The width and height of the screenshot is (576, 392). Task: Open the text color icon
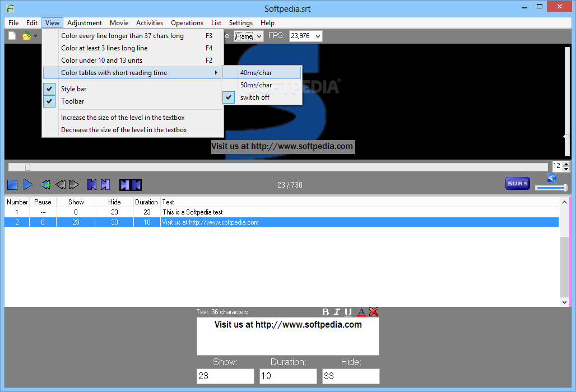[361, 312]
